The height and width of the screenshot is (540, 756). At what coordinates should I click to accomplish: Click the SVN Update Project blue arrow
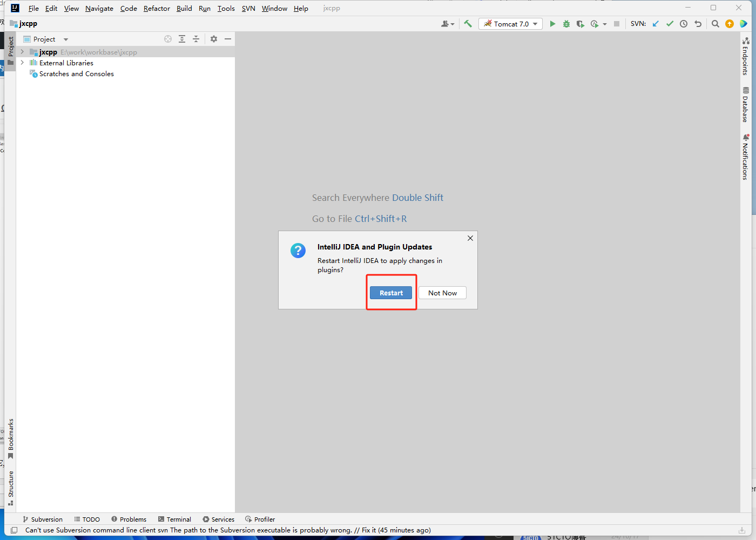click(x=656, y=24)
